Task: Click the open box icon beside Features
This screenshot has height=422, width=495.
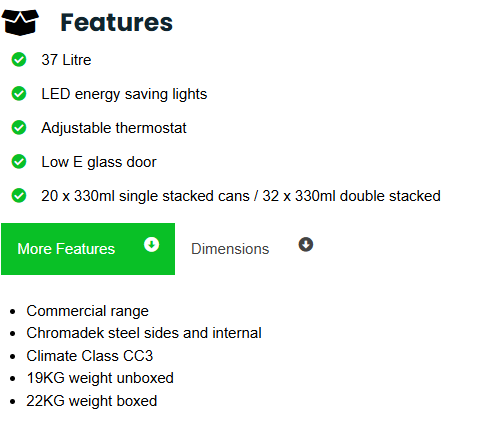Action: pos(20,22)
